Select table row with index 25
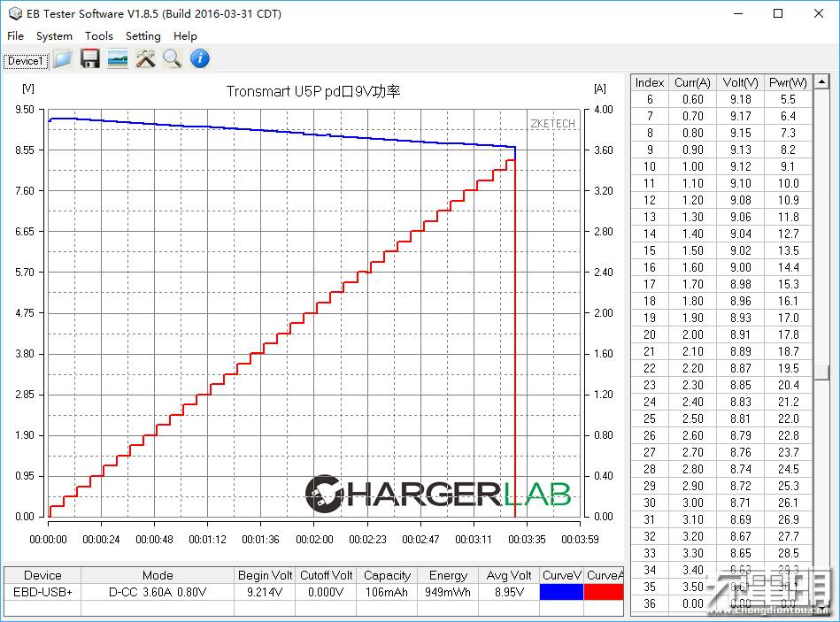 [x=721, y=419]
